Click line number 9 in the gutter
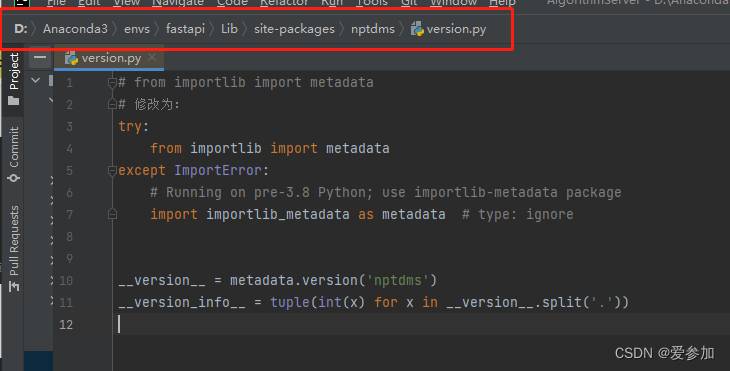This screenshot has height=371, width=730. click(69, 259)
